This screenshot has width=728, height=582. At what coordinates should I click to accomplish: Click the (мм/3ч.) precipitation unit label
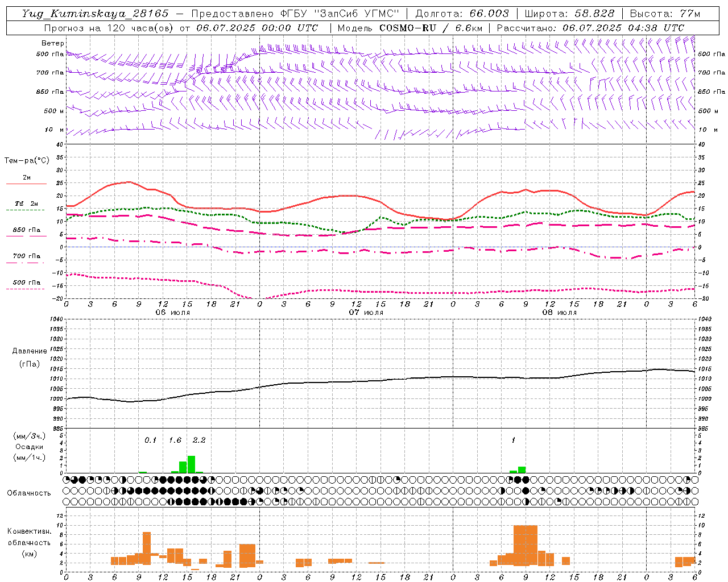click(x=29, y=436)
